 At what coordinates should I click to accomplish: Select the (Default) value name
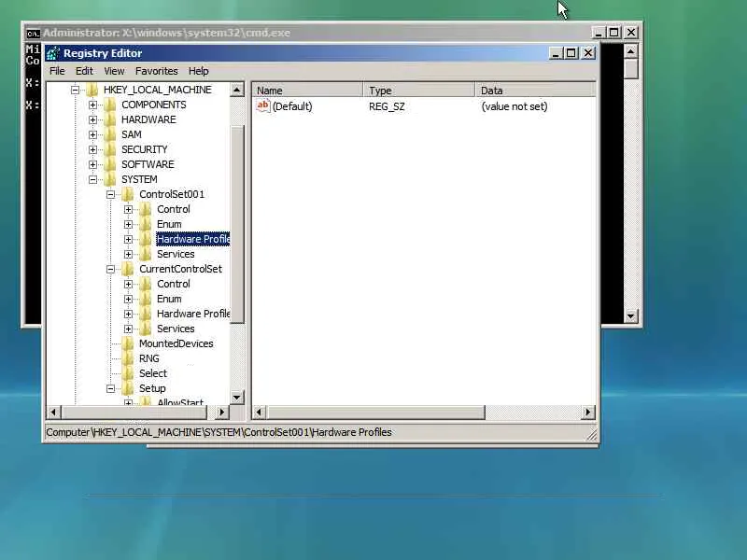coord(292,106)
